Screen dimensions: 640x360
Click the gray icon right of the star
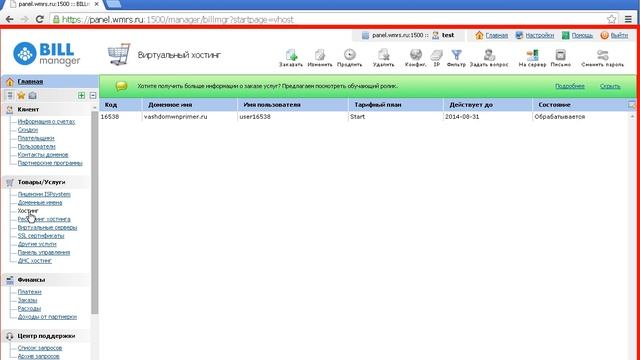(x=33, y=96)
